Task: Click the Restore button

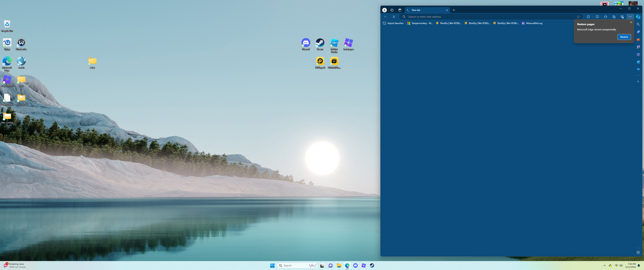Action: pyautogui.click(x=624, y=37)
